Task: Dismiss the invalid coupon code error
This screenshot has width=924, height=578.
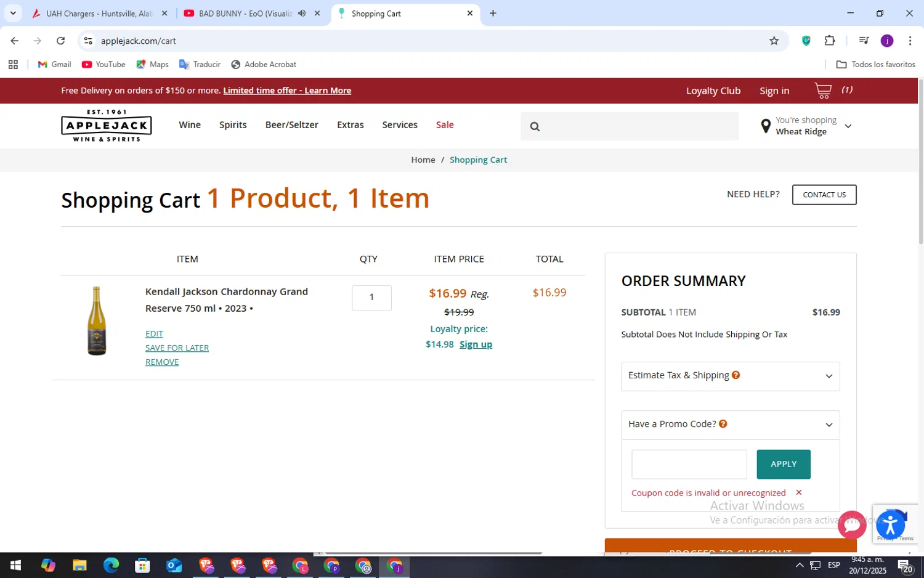Action: [x=799, y=492]
